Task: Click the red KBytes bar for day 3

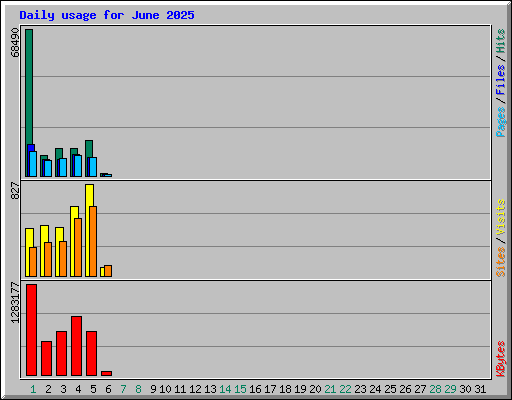Action: click(x=61, y=353)
